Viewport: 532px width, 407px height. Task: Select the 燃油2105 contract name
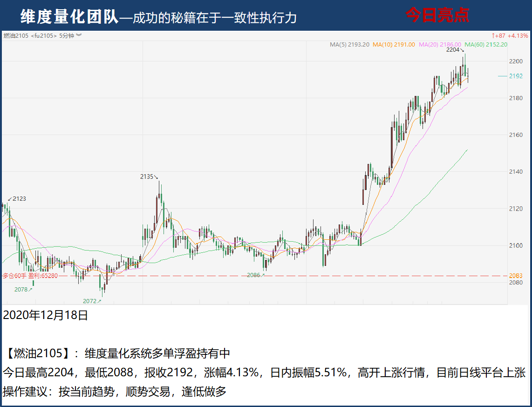coord(16,35)
